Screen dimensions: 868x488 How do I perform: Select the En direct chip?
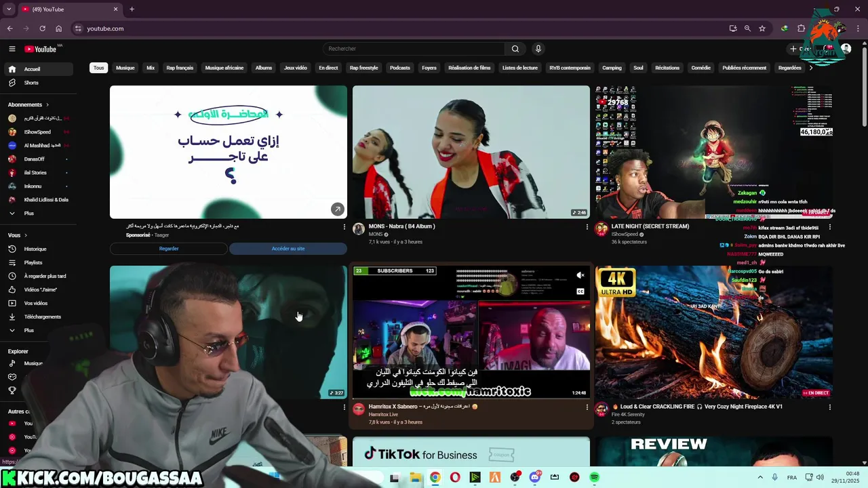click(328, 68)
